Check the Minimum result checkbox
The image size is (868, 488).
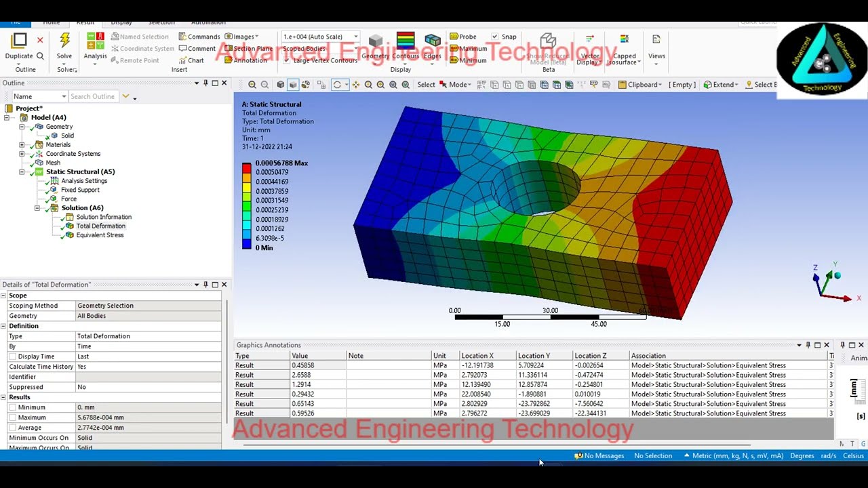click(12, 407)
